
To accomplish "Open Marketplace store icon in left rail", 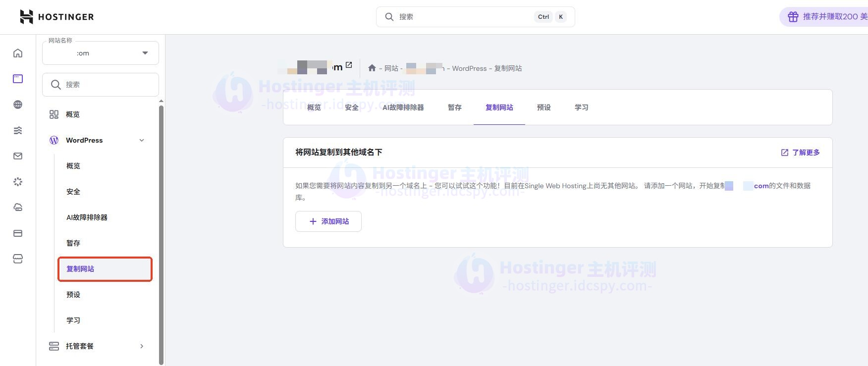I will [x=18, y=259].
